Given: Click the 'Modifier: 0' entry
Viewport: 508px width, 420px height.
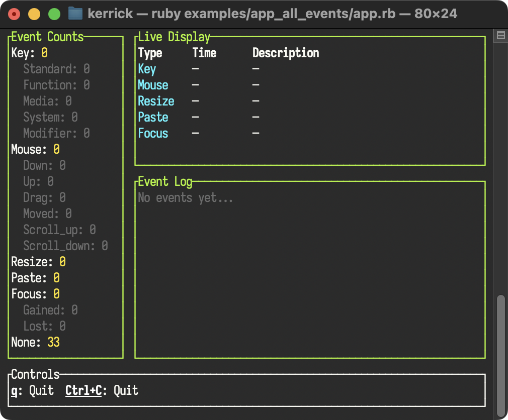Looking at the screenshot, I should tap(56, 133).
